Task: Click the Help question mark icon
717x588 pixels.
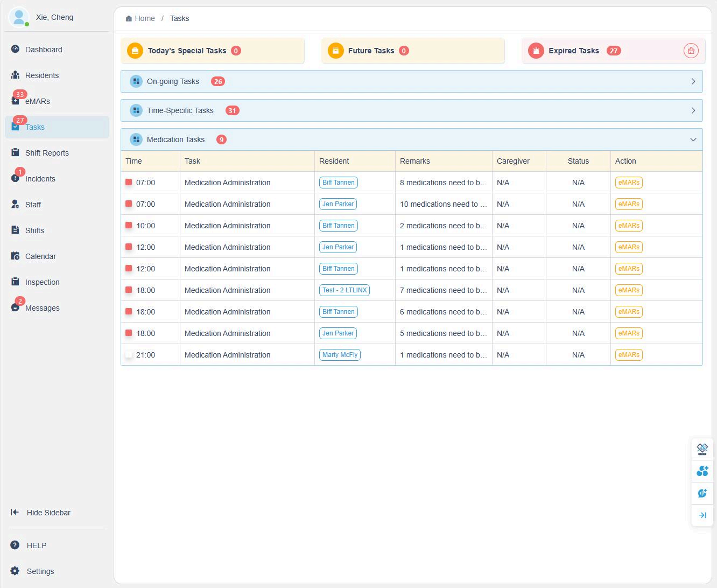Action: [15, 545]
